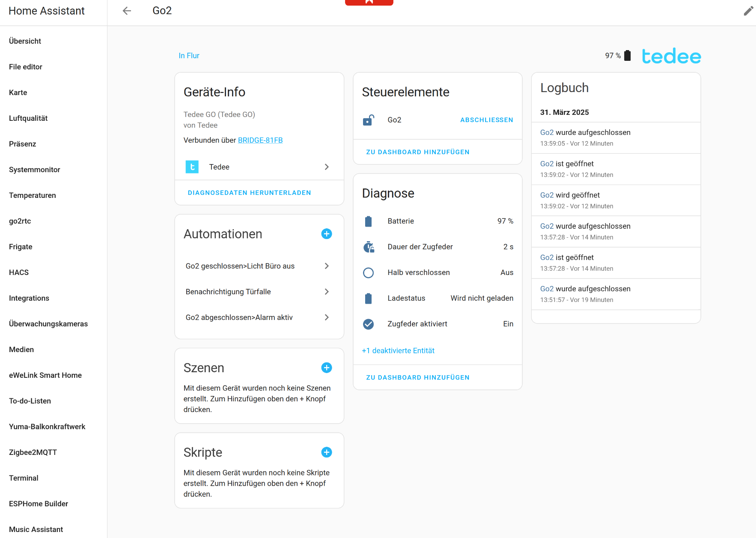
Task: Click the Batterie 97 % value
Action: click(x=505, y=221)
